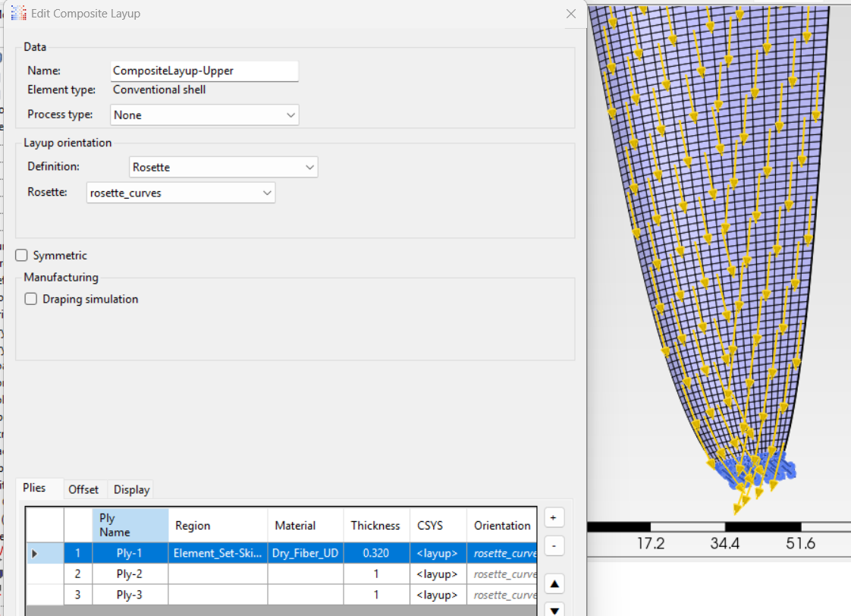Click the CSYS column header

(x=438, y=526)
